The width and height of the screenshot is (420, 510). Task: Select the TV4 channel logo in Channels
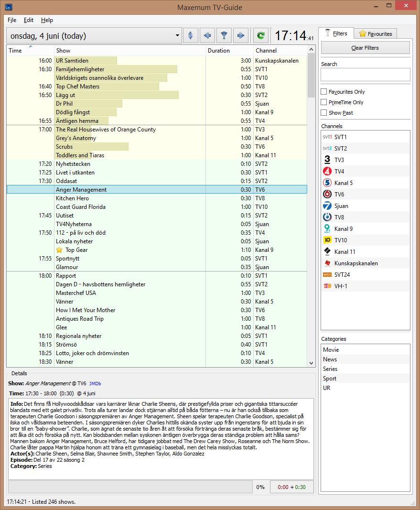coord(327,172)
